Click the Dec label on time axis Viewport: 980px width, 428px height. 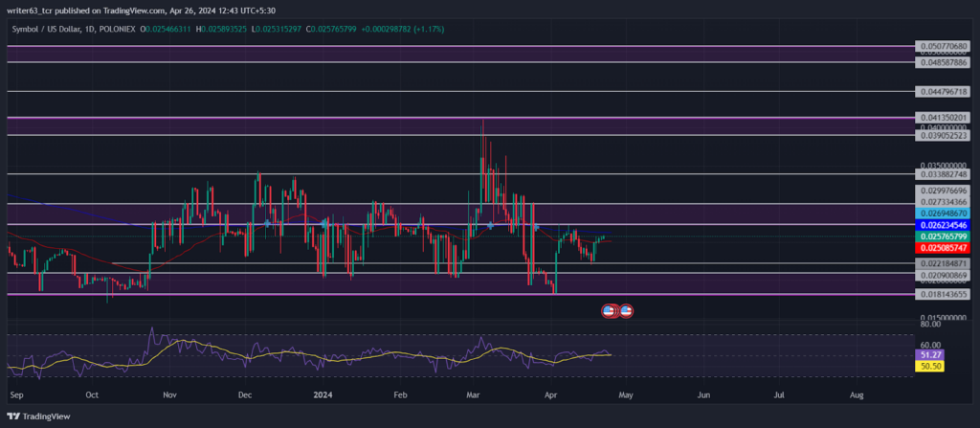(x=244, y=395)
